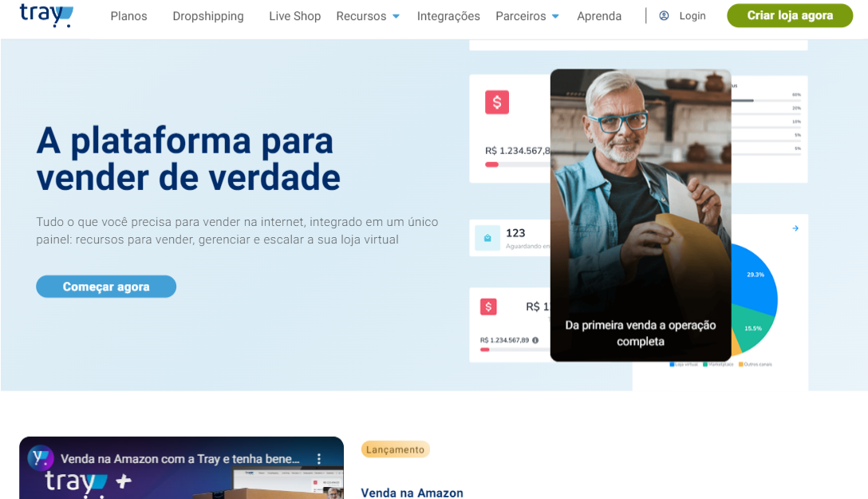Expand the Parceiros dropdown arrow

coord(555,17)
